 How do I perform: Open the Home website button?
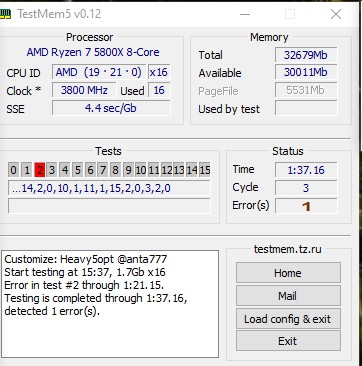288,273
